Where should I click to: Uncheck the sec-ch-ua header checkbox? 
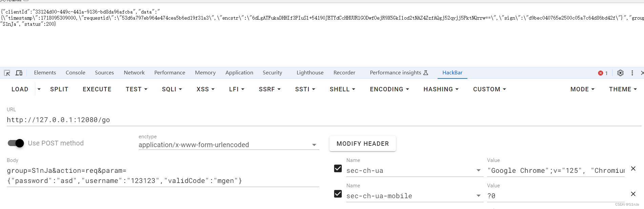point(338,168)
